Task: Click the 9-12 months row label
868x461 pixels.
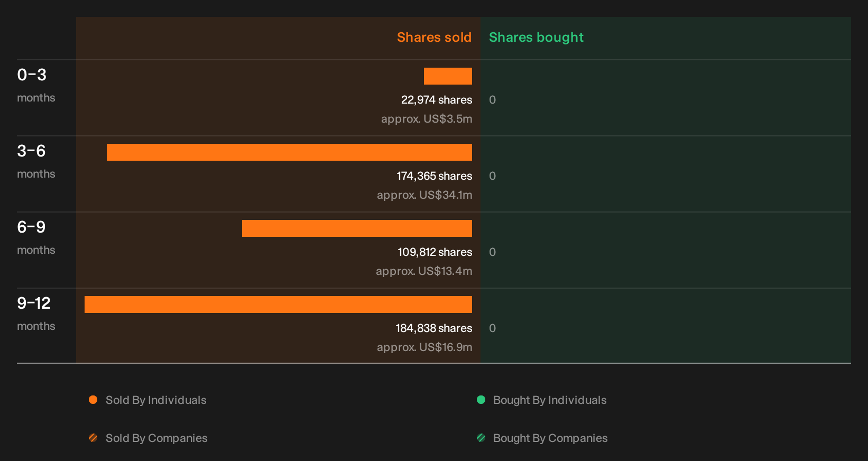Action: [x=36, y=314]
